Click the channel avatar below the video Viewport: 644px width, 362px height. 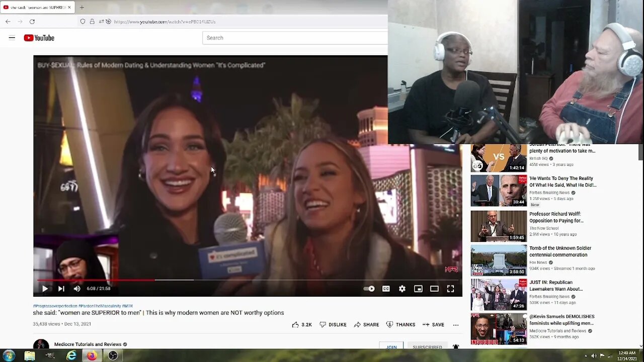pos(41,344)
